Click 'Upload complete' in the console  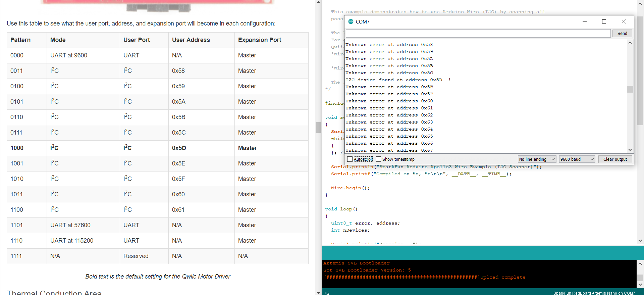click(x=503, y=277)
